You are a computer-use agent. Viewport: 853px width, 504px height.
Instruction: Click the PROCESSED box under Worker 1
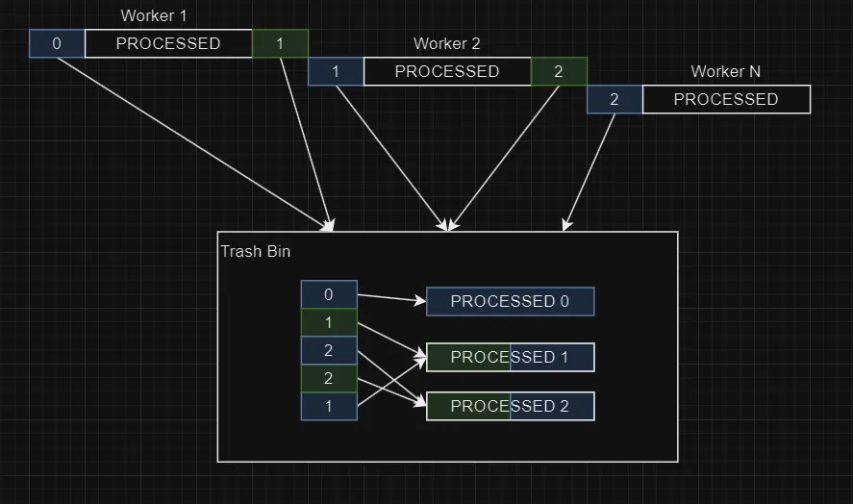168,43
